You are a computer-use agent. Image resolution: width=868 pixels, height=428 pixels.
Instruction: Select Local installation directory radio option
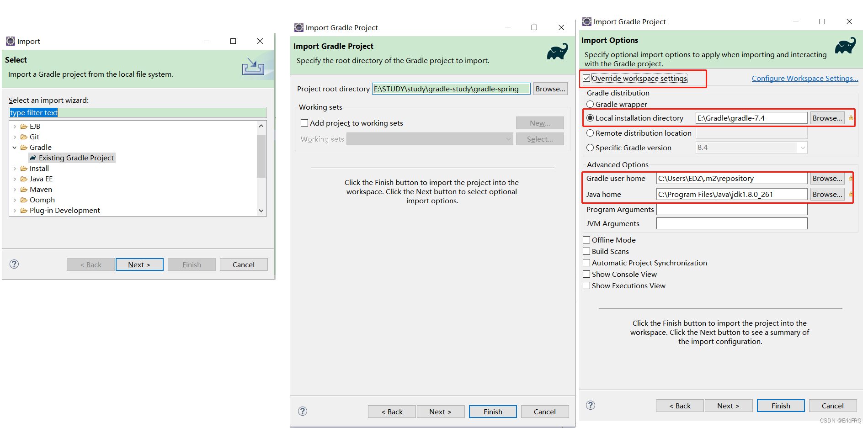coord(590,118)
